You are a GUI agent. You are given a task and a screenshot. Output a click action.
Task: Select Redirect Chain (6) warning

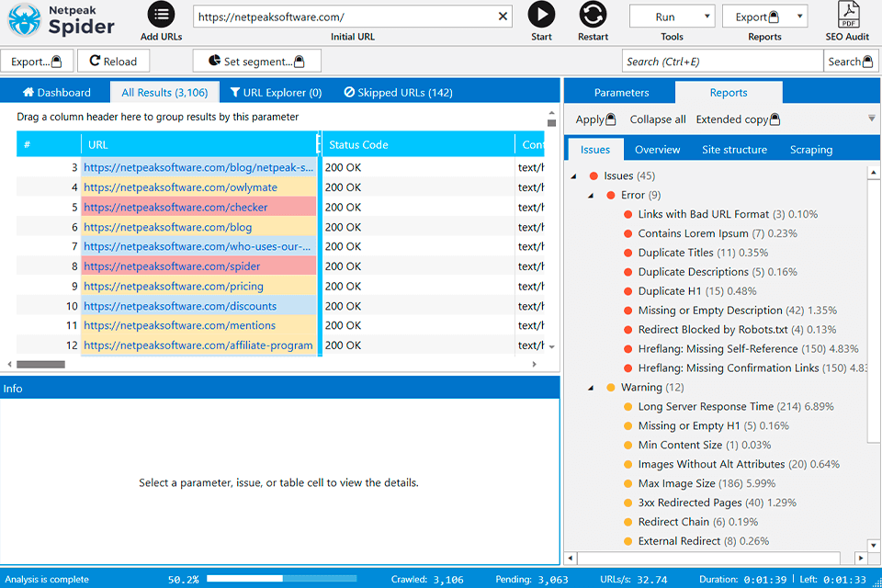pyautogui.click(x=697, y=522)
